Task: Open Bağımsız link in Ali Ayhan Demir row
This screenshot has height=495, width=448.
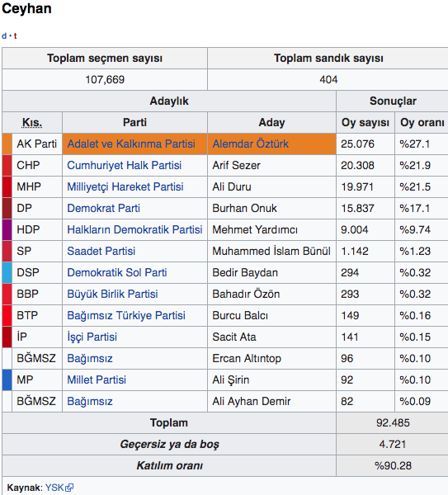Action: [x=90, y=402]
